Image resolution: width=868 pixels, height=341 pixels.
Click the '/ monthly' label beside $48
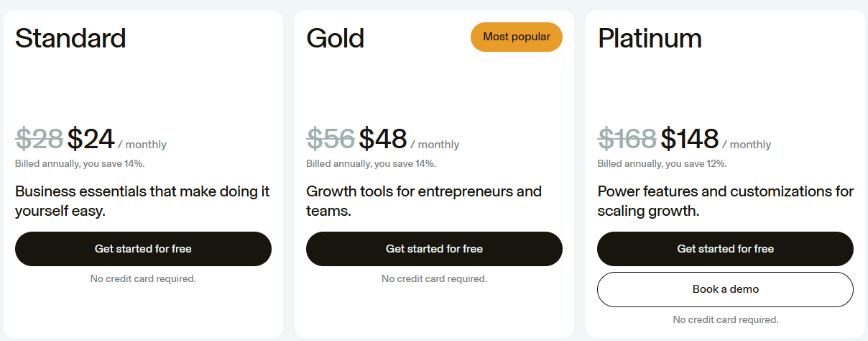[x=435, y=145]
